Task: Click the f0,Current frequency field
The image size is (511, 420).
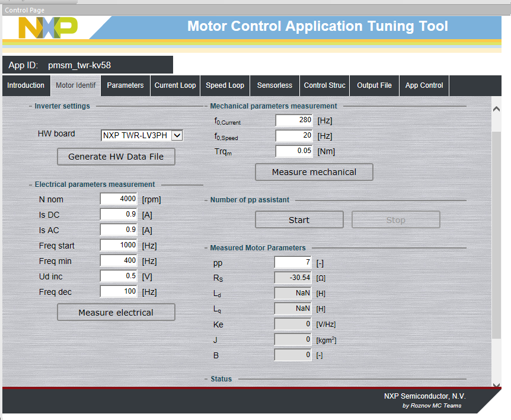Action: 294,120
